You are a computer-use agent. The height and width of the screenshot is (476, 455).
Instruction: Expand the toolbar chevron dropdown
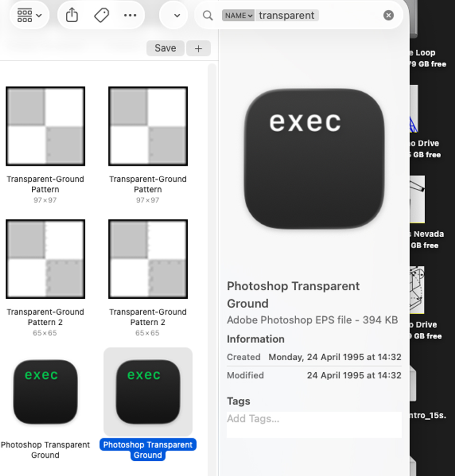[177, 16]
